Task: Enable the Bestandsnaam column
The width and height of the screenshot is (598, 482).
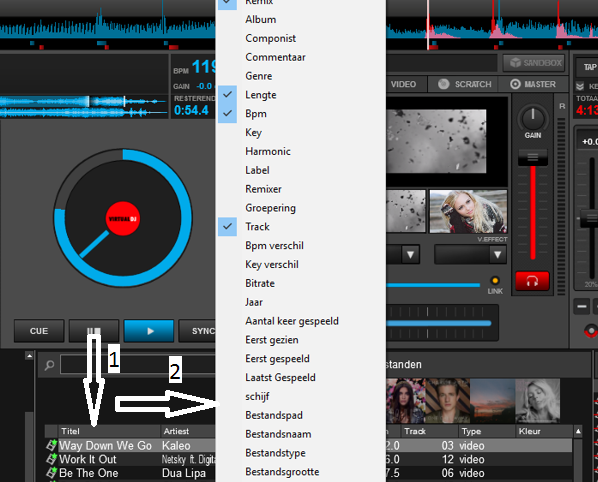Action: coord(278,434)
